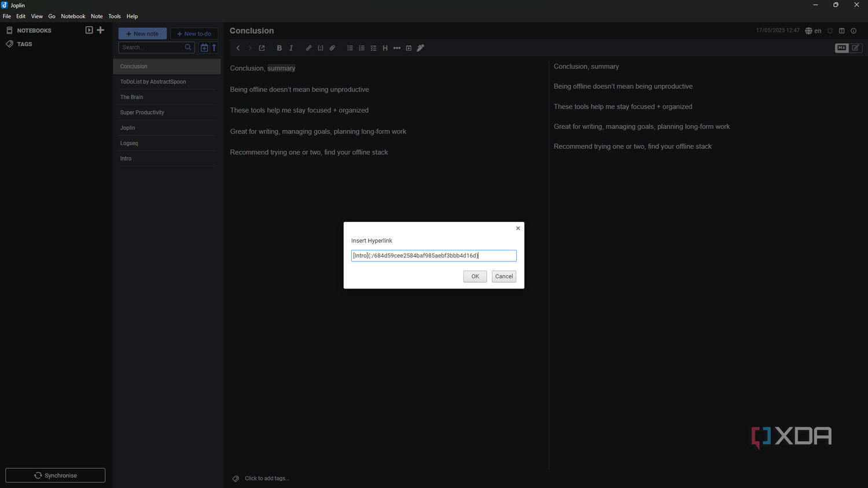
Task: Open the ToDoList by AbstractSpoon note
Action: click(167, 82)
